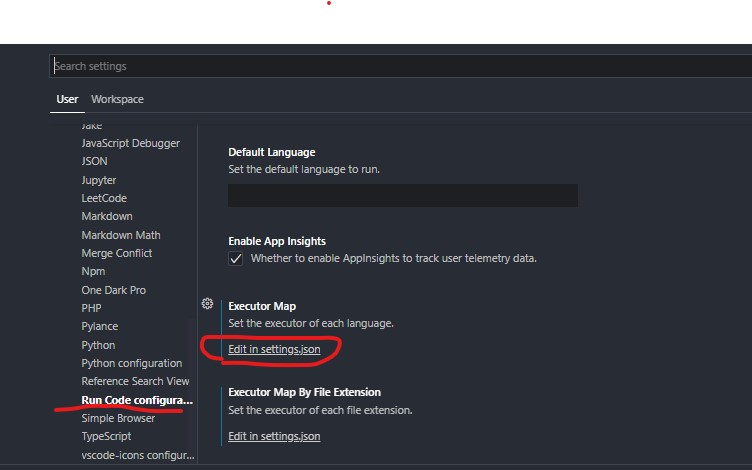Select LeetCode in the extensions list
Screen dimensions: 752x470
click(x=104, y=198)
